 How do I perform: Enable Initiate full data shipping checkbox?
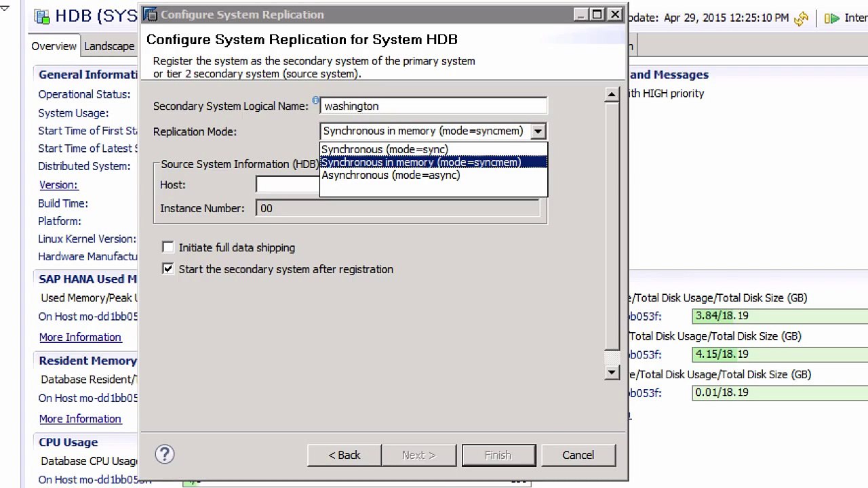168,247
